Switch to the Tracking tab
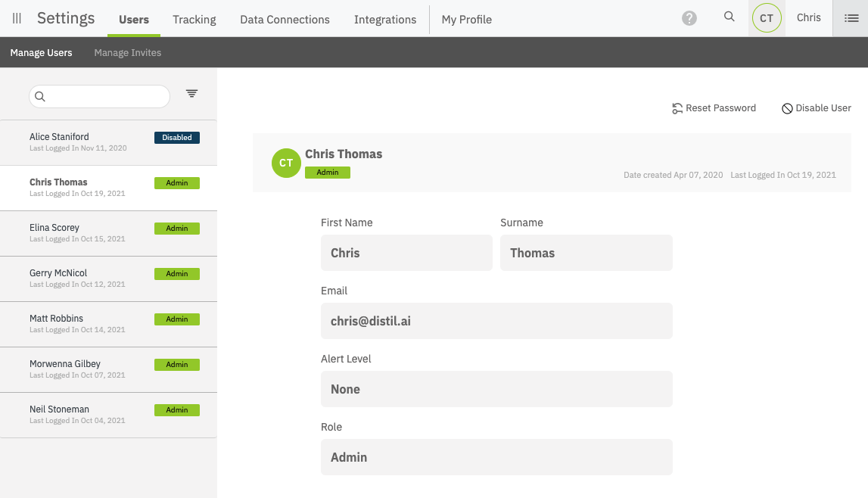The height and width of the screenshot is (498, 868). pyautogui.click(x=194, y=20)
